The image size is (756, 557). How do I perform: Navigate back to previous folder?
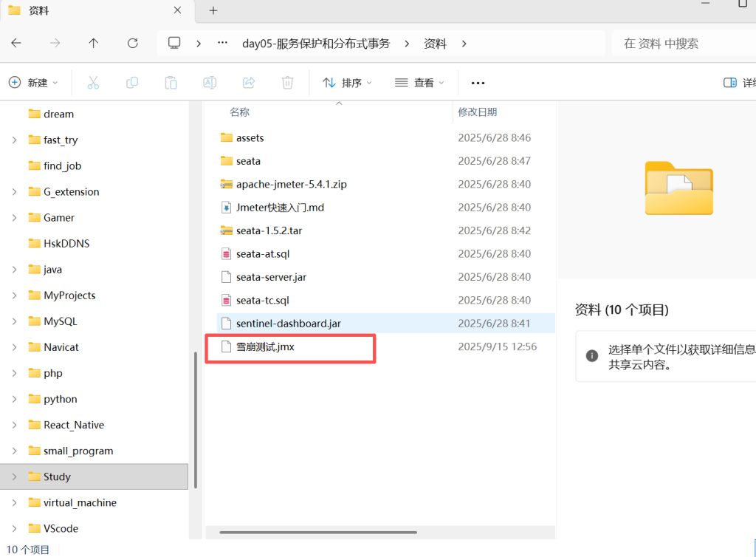(16, 44)
